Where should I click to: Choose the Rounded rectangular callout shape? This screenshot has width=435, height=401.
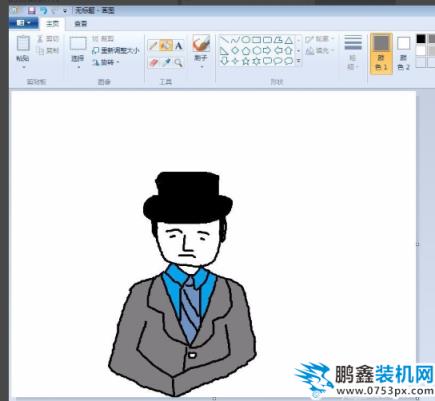click(x=267, y=61)
